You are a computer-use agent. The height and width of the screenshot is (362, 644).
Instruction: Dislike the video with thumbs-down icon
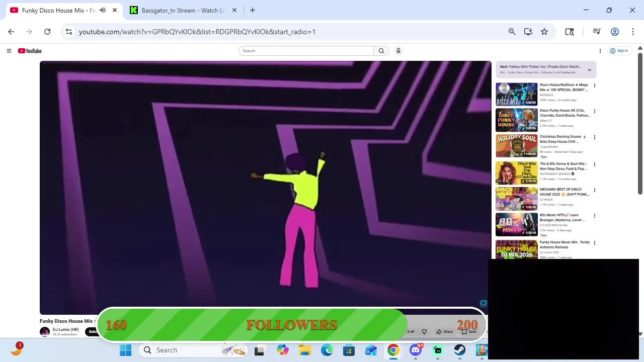click(424, 332)
